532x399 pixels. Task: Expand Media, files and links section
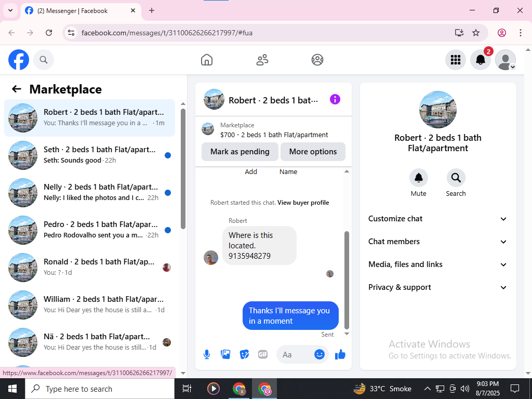tap(437, 264)
